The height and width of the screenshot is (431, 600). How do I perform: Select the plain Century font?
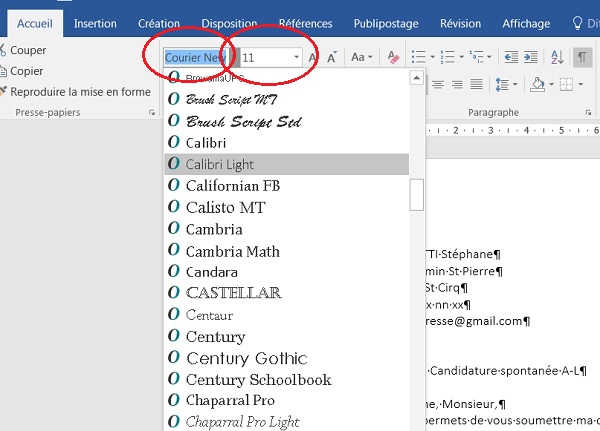coord(287,336)
